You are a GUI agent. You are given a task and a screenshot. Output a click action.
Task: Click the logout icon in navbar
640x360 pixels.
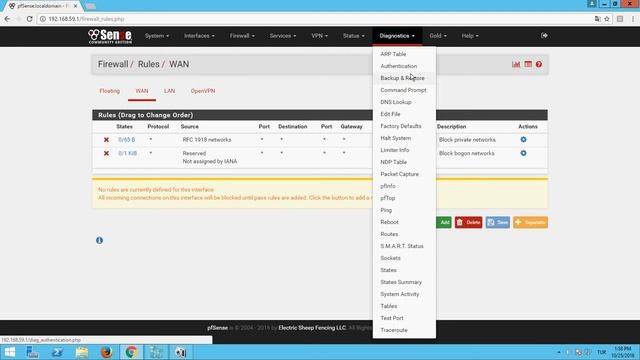click(544, 36)
